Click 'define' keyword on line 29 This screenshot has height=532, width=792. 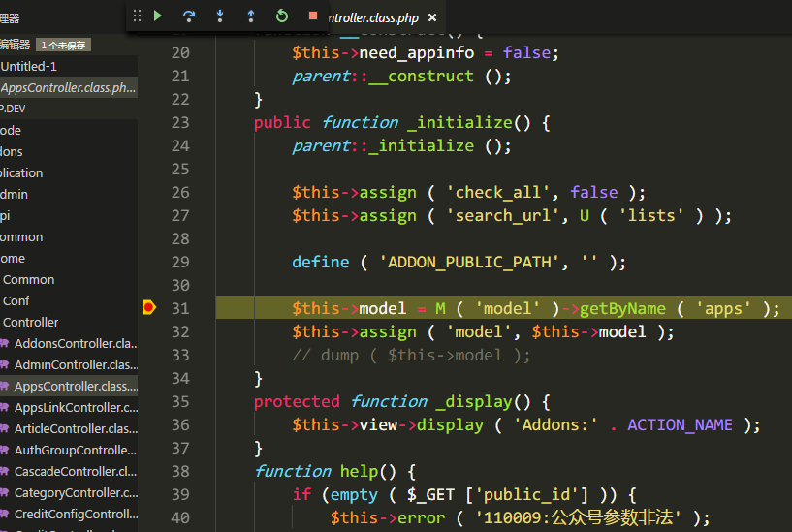tap(320, 262)
